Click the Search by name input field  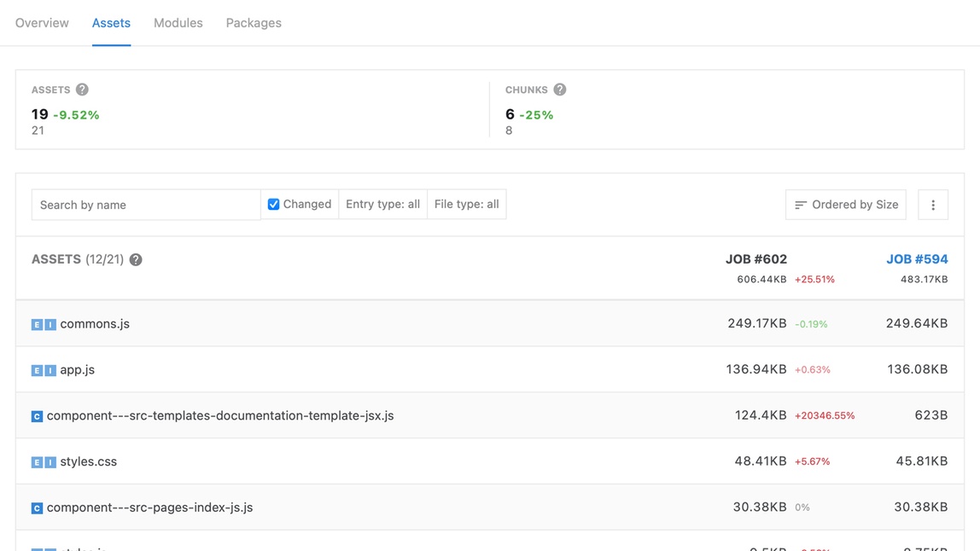(145, 205)
